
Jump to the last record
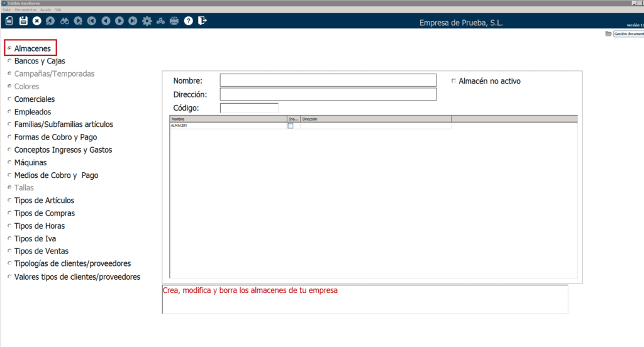[x=133, y=21]
